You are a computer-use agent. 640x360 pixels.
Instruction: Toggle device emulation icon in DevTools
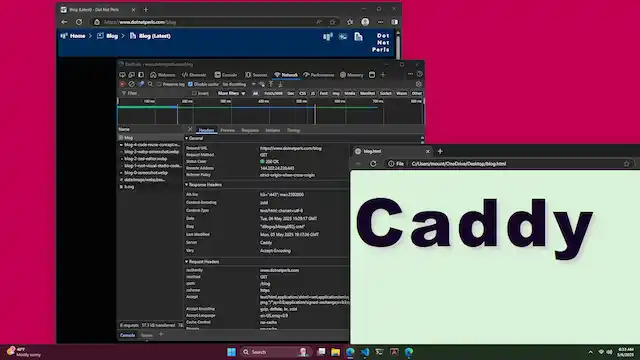131,75
